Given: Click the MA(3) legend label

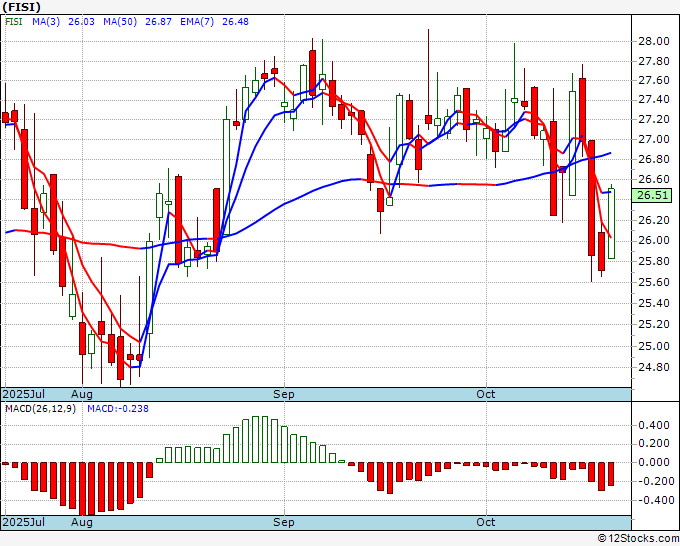Looking at the screenshot, I should click(x=46, y=22).
